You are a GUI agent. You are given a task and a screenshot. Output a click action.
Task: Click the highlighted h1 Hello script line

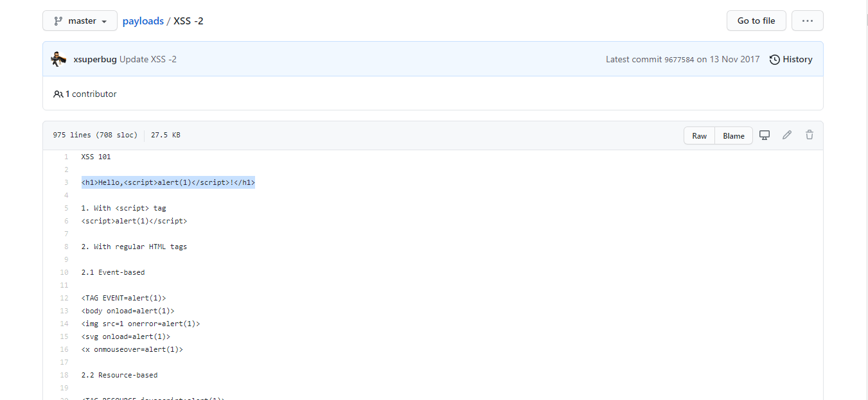pos(168,182)
